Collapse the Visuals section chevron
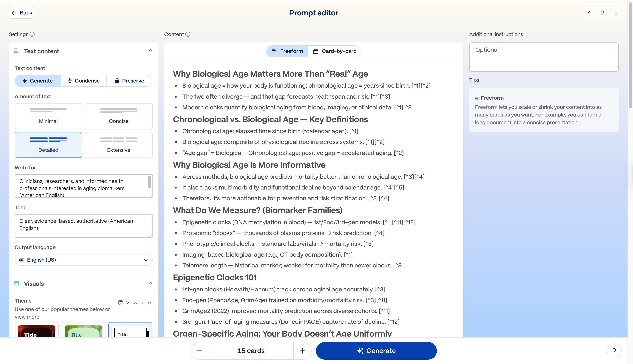The width and height of the screenshot is (633, 364). pos(150,283)
